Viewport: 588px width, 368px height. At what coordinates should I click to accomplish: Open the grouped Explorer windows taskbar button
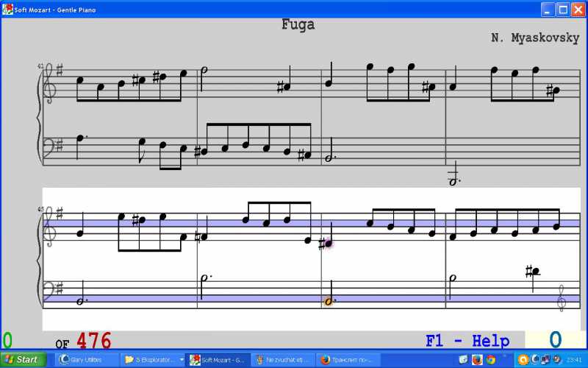152,360
